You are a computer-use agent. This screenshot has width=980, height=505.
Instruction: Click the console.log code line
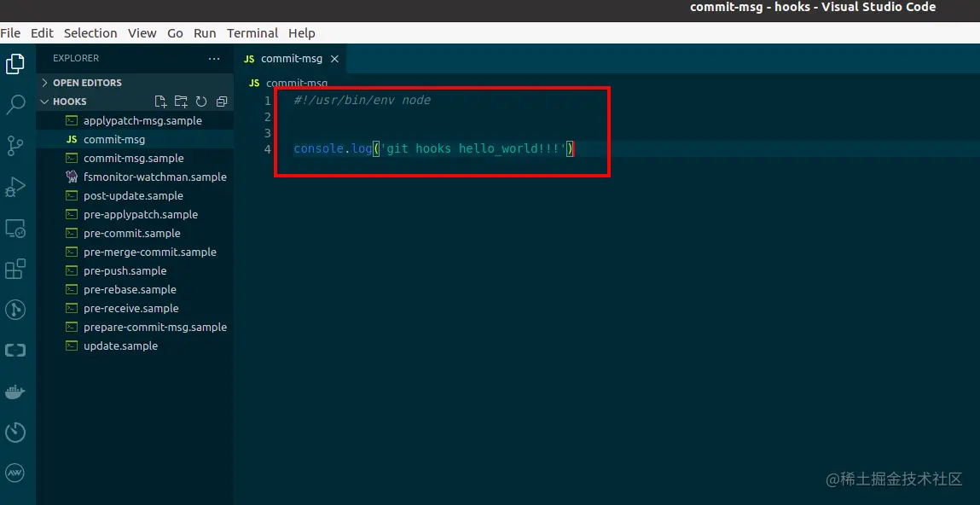434,148
